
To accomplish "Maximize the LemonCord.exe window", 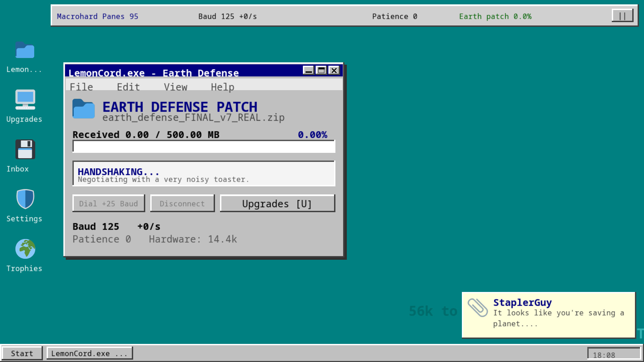I will (321, 70).
